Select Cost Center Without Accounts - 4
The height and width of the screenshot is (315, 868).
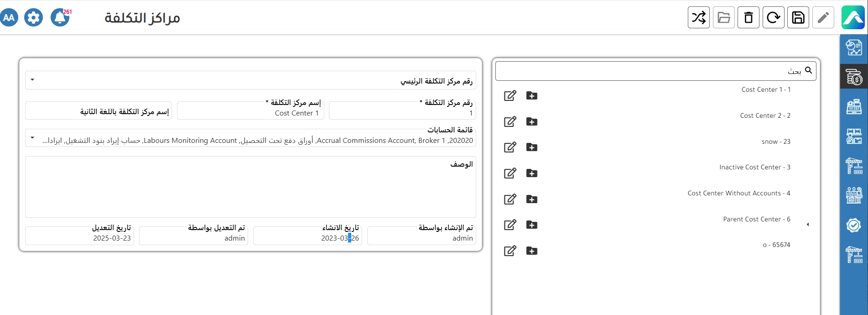pyautogui.click(x=738, y=194)
